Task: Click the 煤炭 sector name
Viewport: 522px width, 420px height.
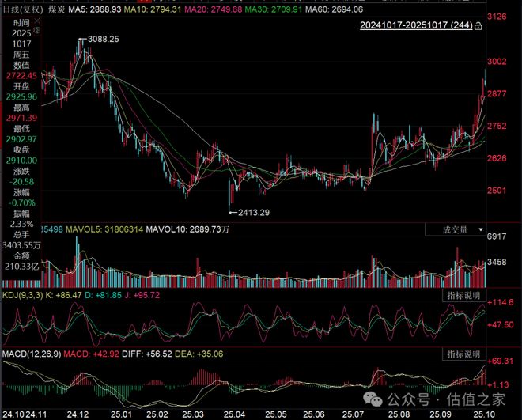Action: coord(57,8)
